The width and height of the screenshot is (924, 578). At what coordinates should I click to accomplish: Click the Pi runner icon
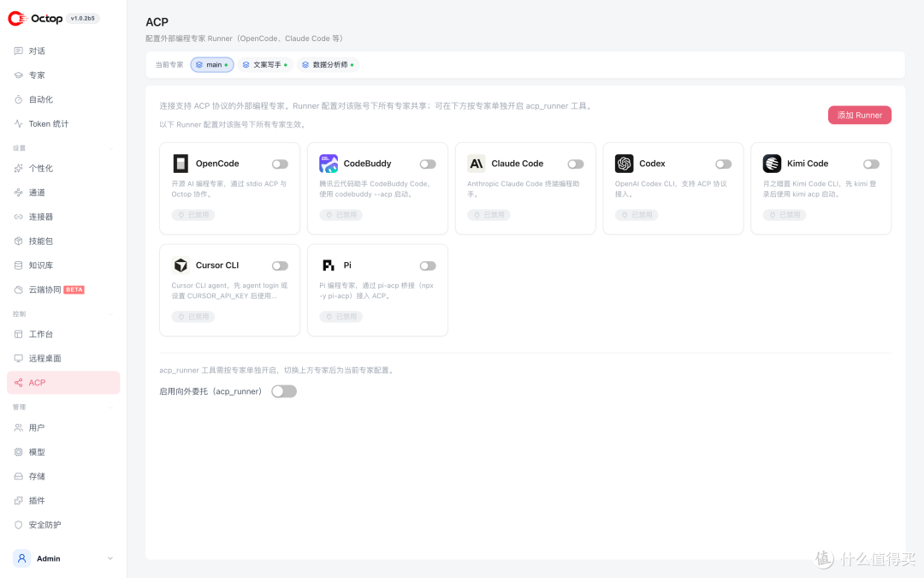pyautogui.click(x=329, y=265)
